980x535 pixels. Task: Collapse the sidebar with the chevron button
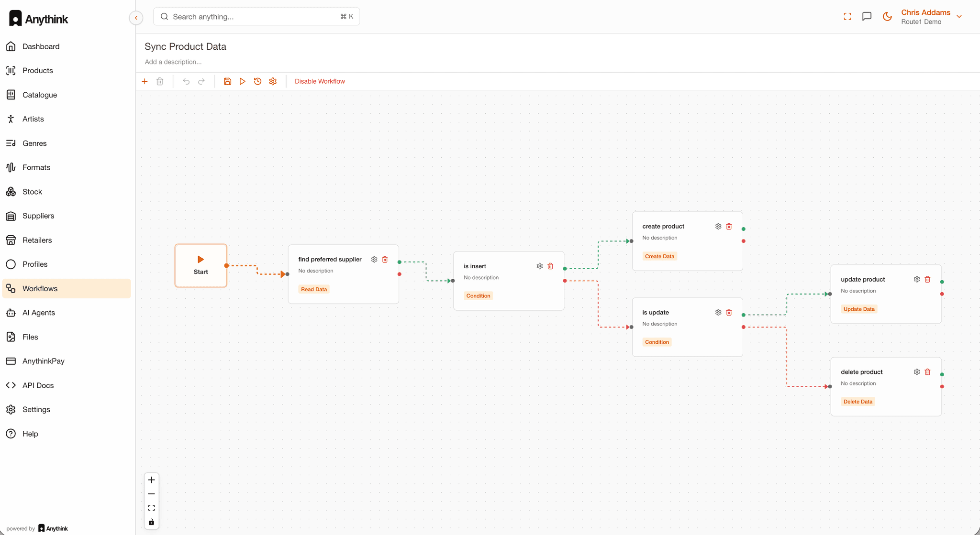pyautogui.click(x=136, y=18)
